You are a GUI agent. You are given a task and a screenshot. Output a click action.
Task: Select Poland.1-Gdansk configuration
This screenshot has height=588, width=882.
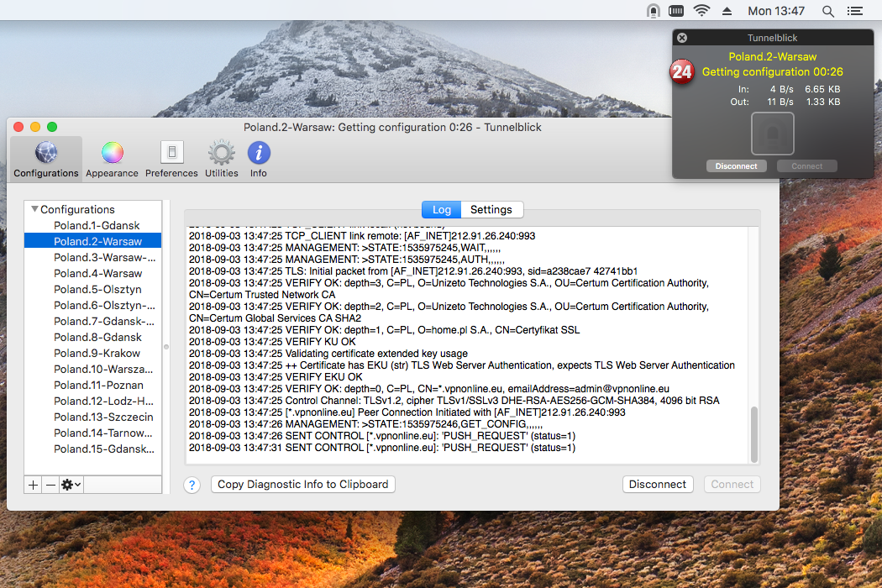pos(92,225)
